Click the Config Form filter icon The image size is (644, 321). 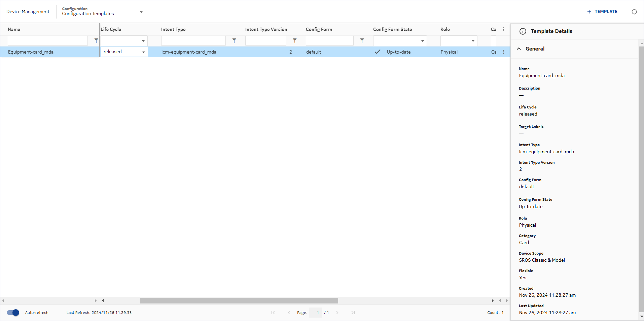362,41
